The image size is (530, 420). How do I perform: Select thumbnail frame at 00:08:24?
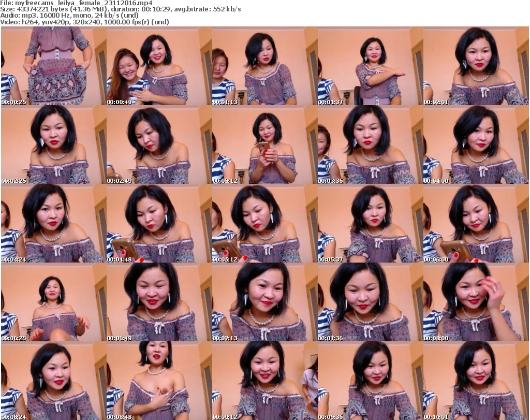tap(54, 381)
